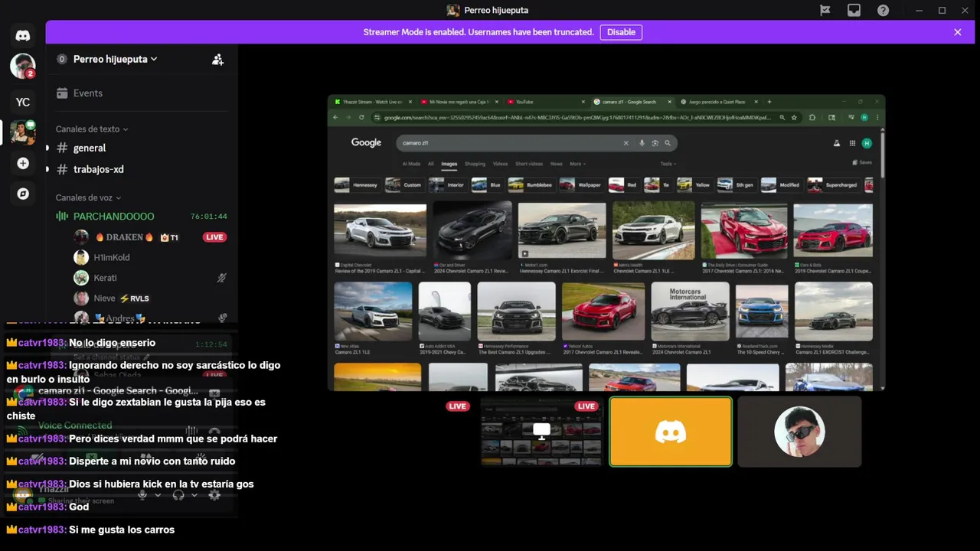This screenshot has width=980, height=551.
Task: Reload the Google search page
Action: (361, 117)
